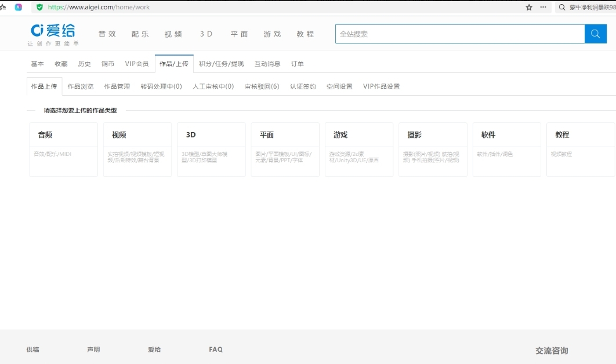This screenshot has height=364, width=616.
Task: Choose the 平面 upload type card
Action: click(285, 149)
